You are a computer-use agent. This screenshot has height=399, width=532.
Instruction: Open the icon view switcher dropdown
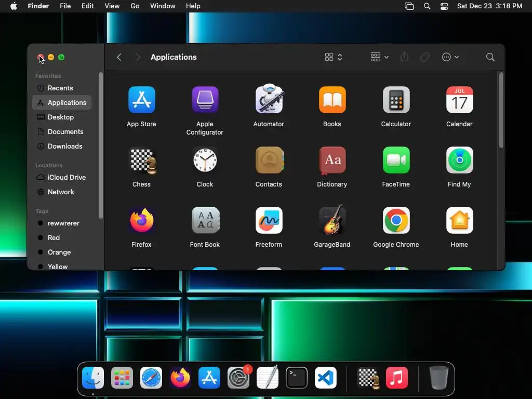(334, 57)
